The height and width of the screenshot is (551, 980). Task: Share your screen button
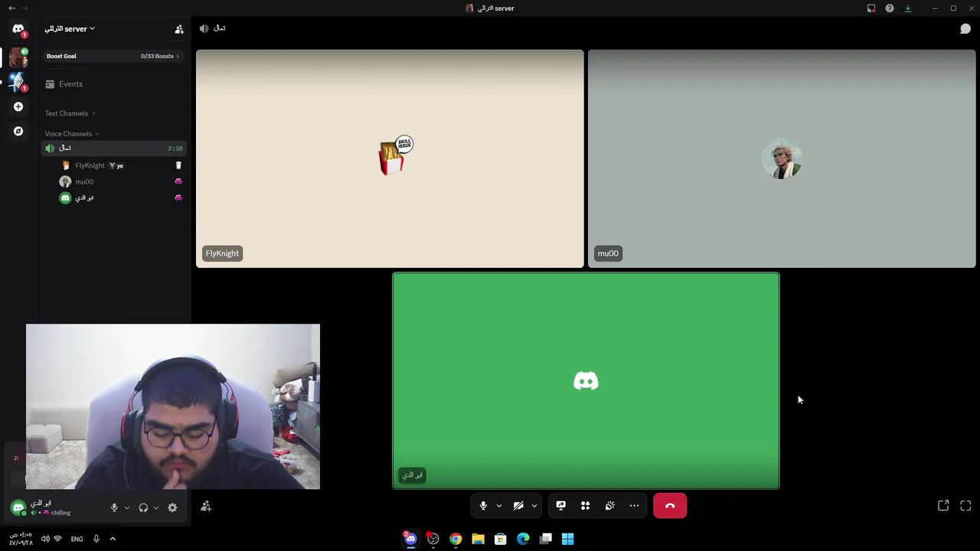click(x=561, y=506)
